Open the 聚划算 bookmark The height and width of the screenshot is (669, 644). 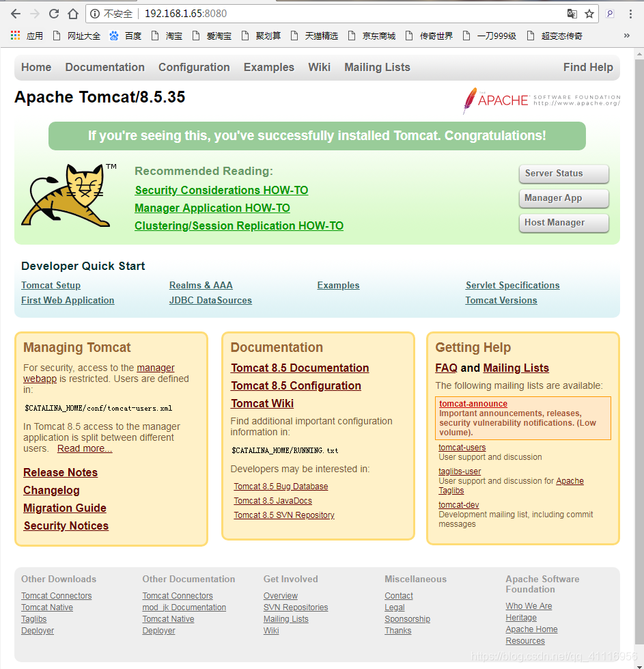point(261,36)
